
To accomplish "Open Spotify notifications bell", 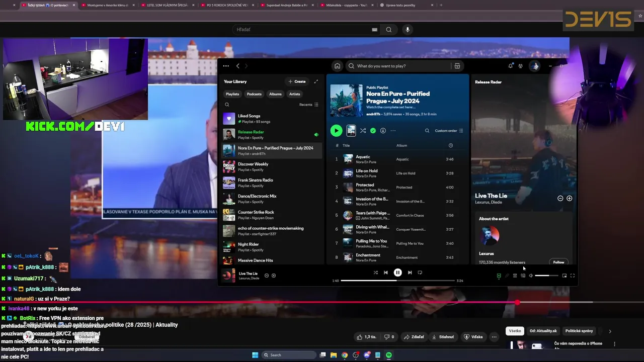I will point(511,66).
